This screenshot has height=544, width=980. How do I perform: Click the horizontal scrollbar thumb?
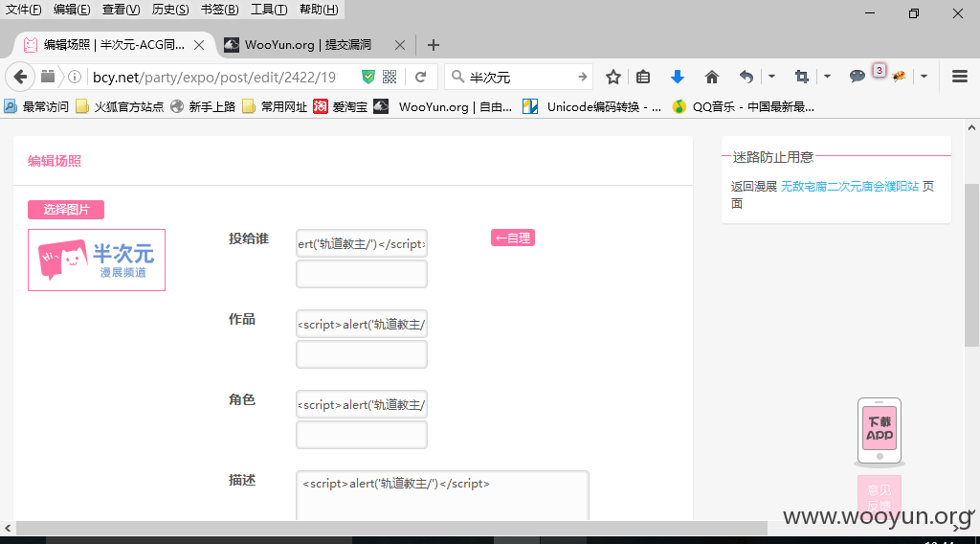coord(391,529)
